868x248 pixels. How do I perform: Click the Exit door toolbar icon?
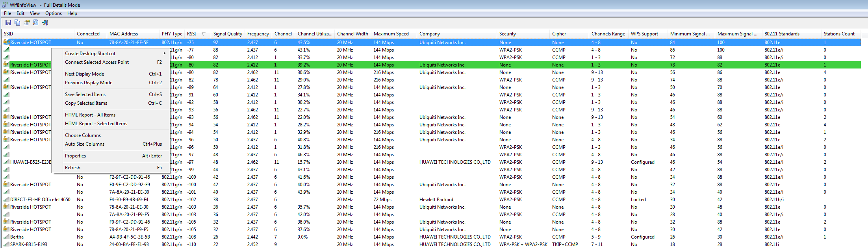point(45,23)
